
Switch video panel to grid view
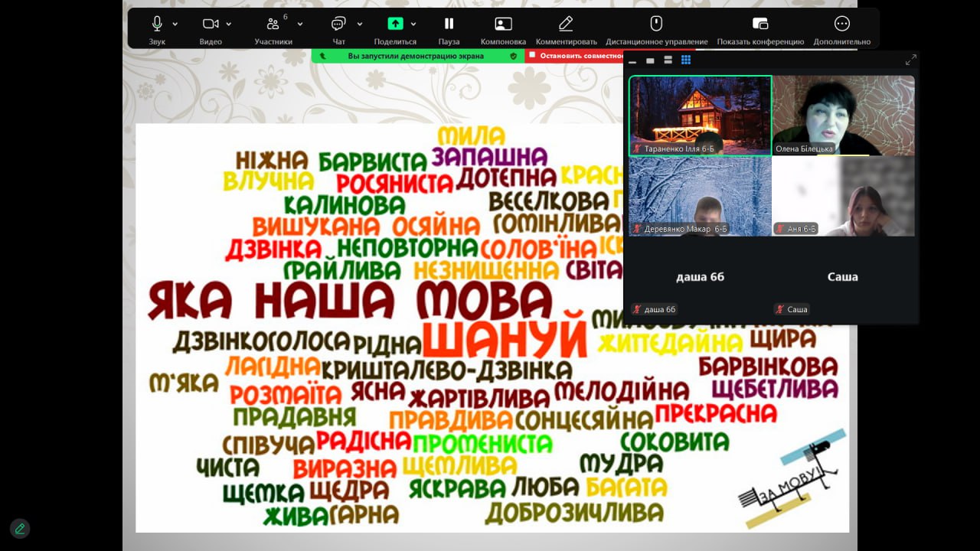click(686, 60)
